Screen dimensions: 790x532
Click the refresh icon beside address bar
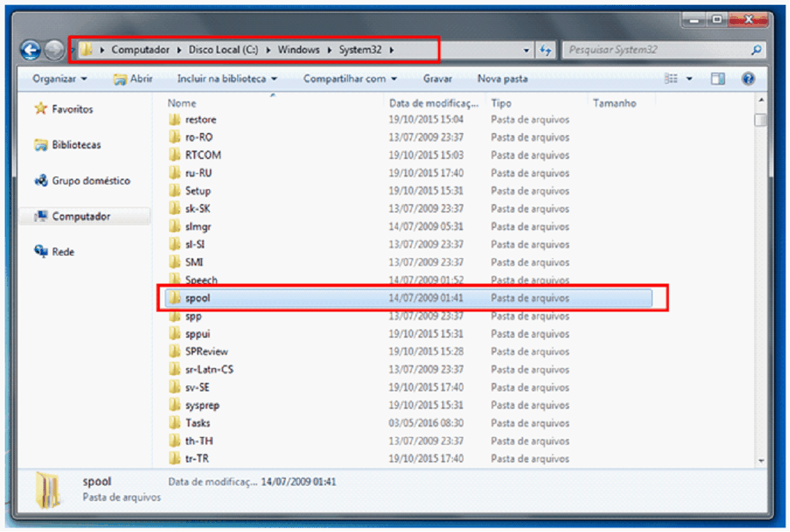click(x=546, y=51)
